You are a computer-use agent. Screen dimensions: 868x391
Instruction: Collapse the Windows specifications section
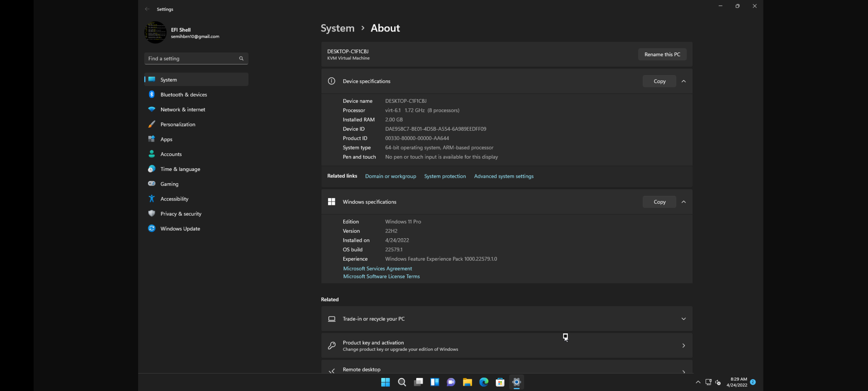tap(684, 202)
